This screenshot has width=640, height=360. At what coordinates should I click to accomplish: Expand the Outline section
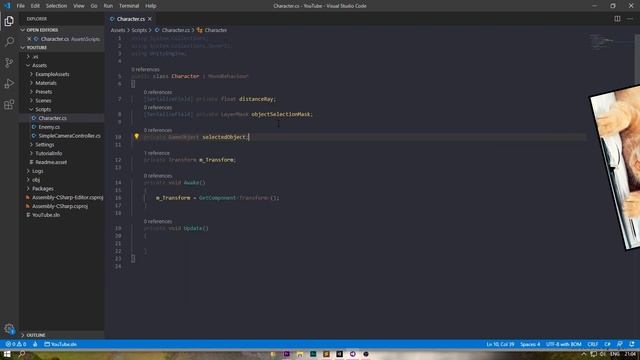click(x=36, y=335)
